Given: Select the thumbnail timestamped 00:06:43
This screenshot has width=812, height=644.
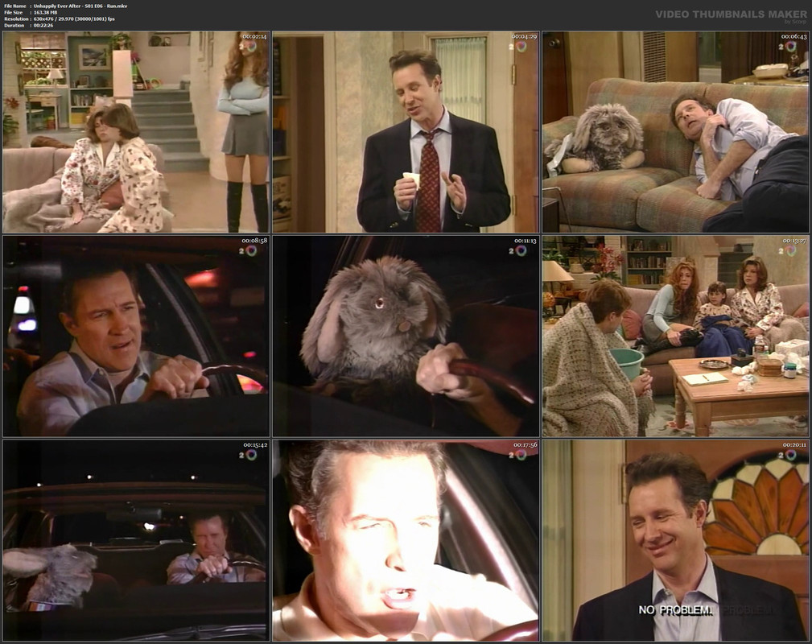Looking at the screenshot, I should pos(675,131).
